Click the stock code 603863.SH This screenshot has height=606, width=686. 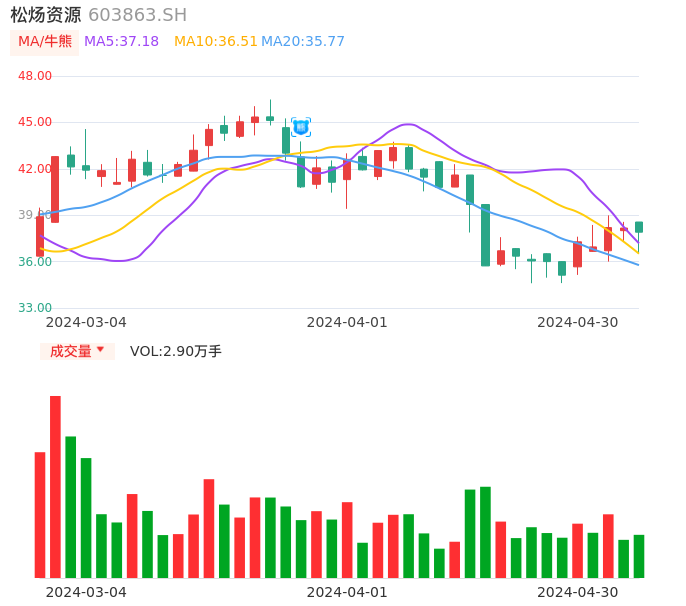[x=137, y=15]
